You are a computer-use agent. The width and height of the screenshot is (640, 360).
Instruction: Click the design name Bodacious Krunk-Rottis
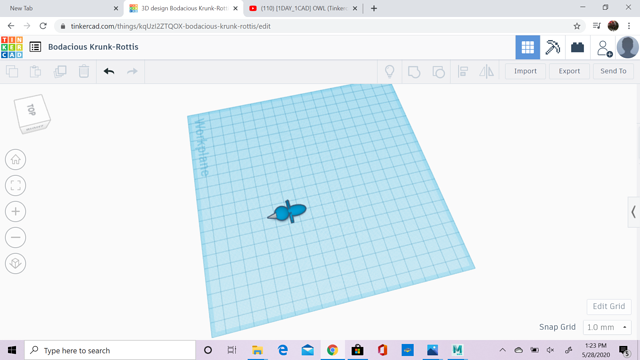[93, 47]
